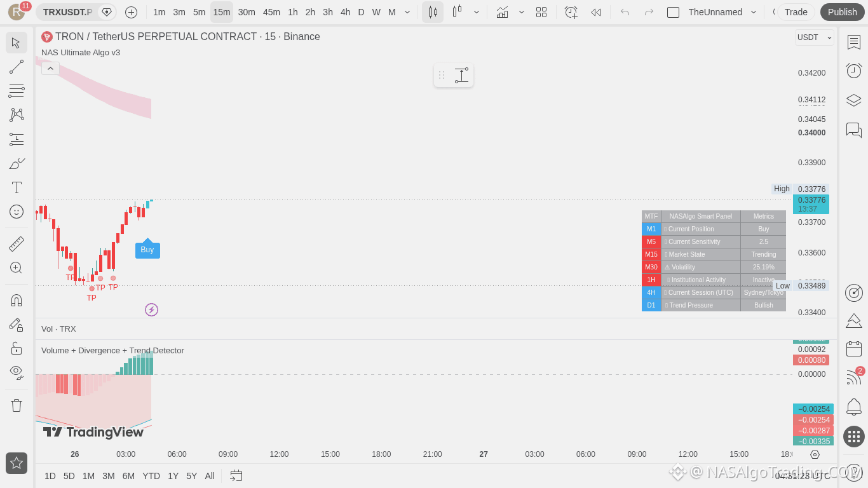The width and height of the screenshot is (868, 488).
Task: Switch to the 5m timeframe
Action: (200, 12)
